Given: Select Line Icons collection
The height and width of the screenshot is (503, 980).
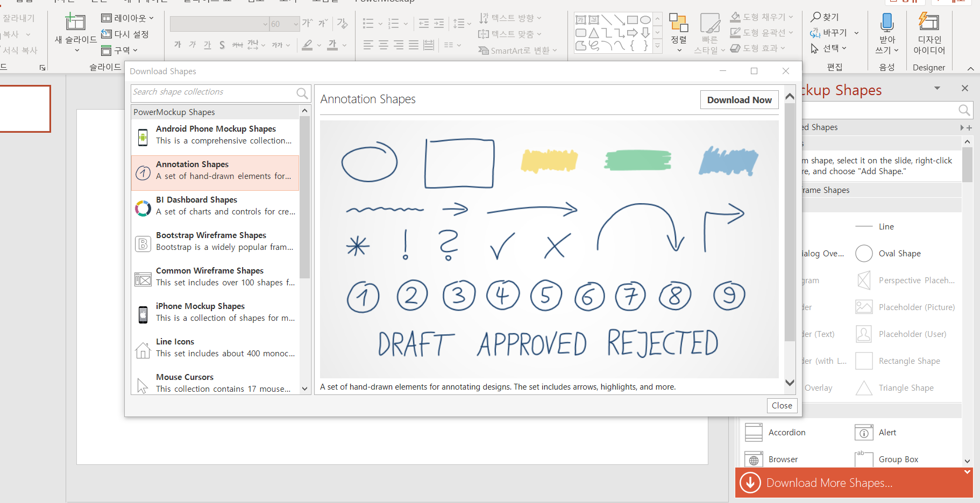Looking at the screenshot, I should [215, 350].
